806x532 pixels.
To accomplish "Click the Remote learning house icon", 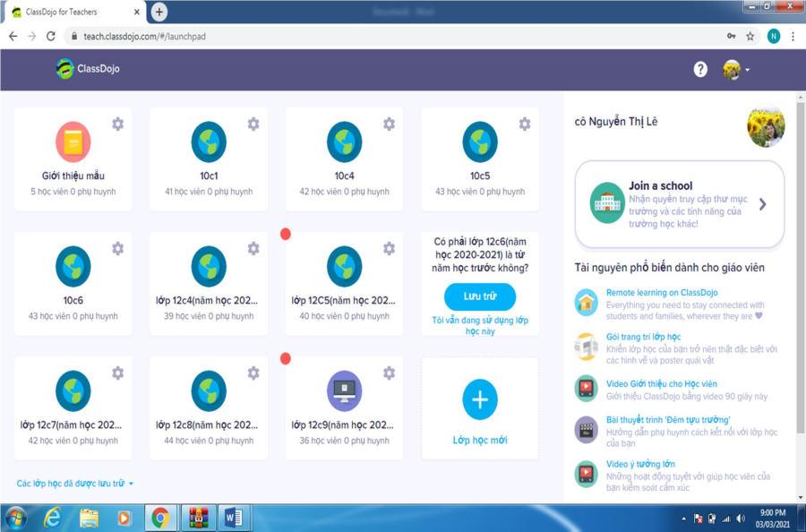I will point(586,303).
